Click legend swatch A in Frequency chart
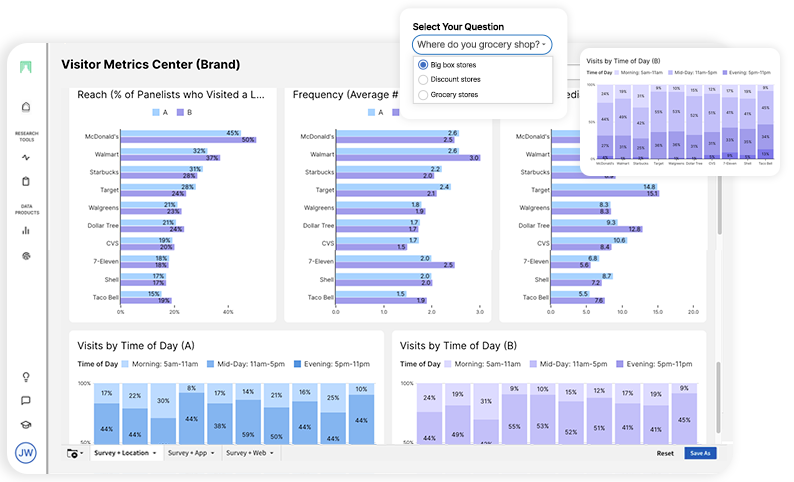This screenshot has width=794, height=482. coord(372,112)
